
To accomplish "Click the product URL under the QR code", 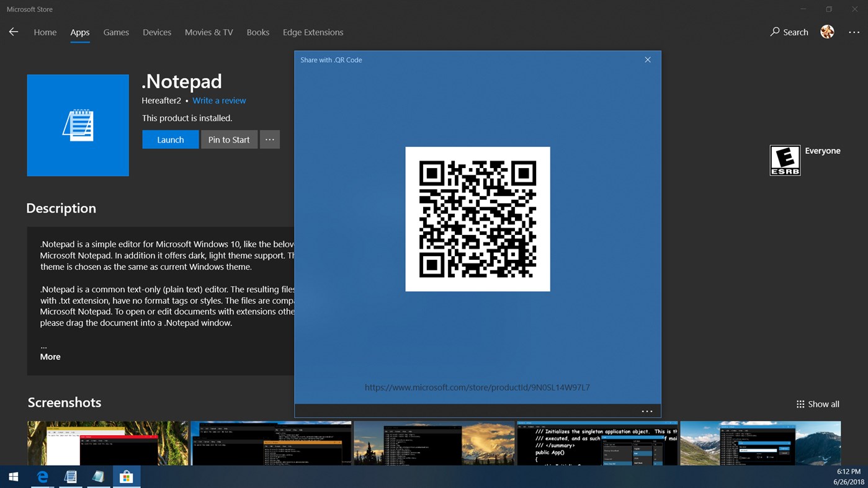I will pyautogui.click(x=477, y=387).
